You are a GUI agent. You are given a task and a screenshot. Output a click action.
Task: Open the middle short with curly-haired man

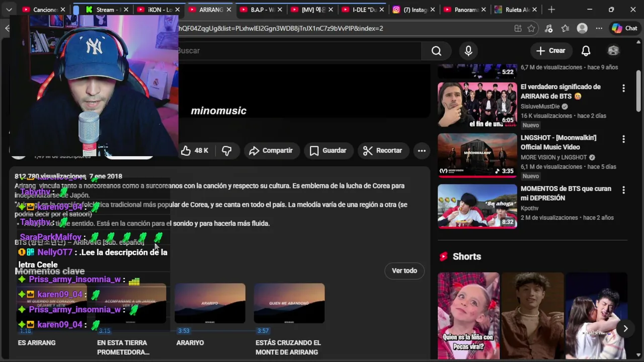[532, 316]
